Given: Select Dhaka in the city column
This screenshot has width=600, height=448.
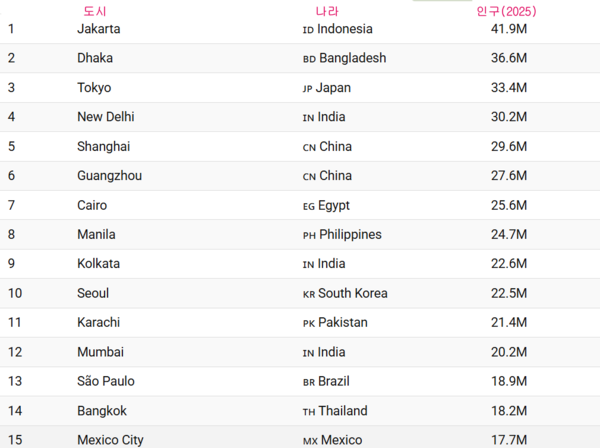Looking at the screenshot, I should coord(95,58).
